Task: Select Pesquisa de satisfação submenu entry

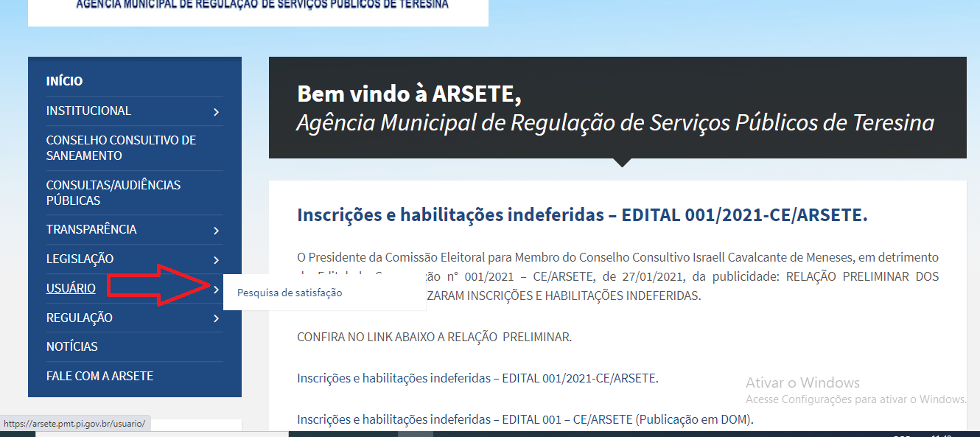Action: (x=290, y=293)
